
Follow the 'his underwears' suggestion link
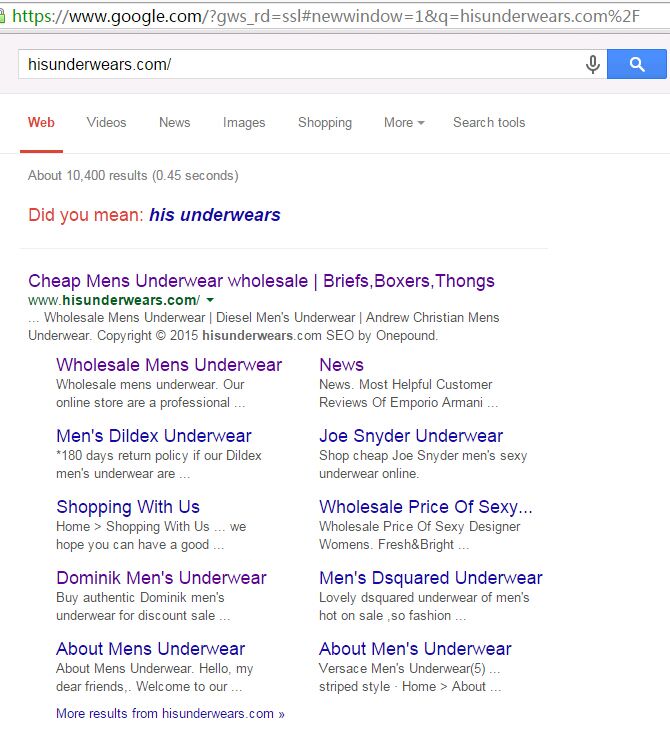pos(215,215)
